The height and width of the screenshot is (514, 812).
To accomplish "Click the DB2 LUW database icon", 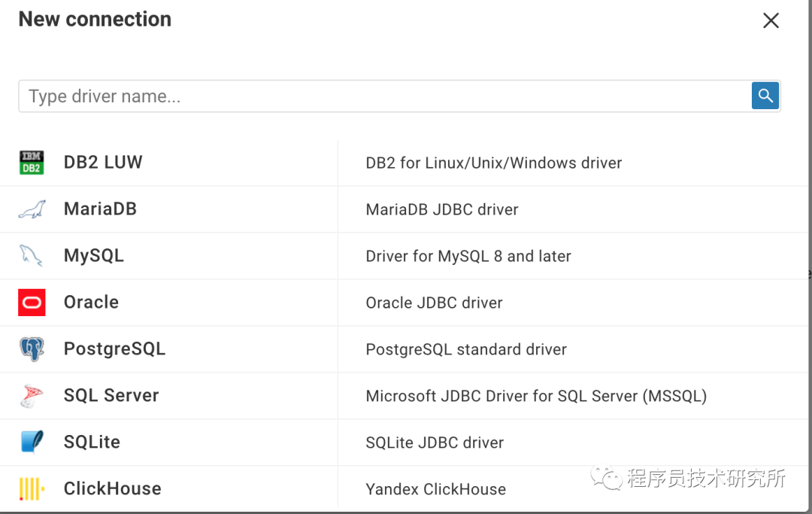I will tap(31, 162).
